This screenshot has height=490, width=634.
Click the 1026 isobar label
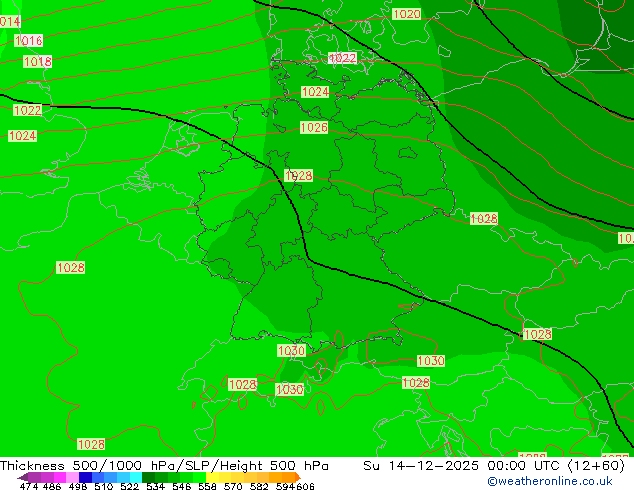coord(314,128)
